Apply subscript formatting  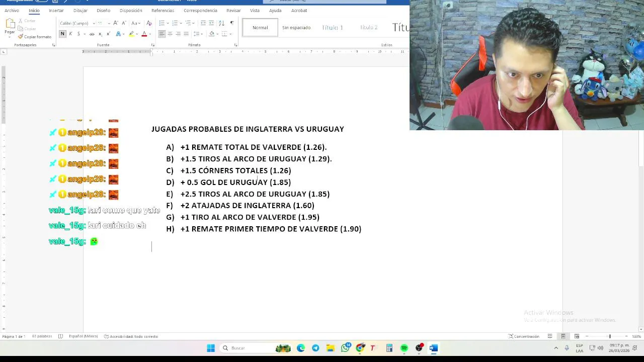[100, 34]
